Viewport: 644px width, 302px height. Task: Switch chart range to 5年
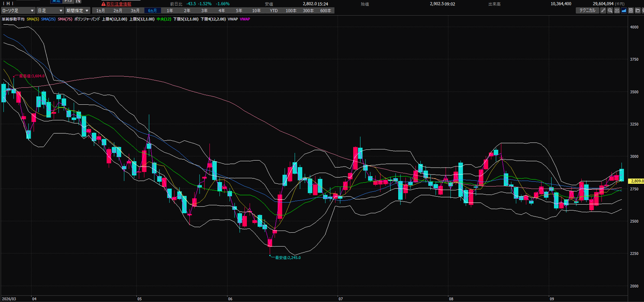(x=239, y=10)
